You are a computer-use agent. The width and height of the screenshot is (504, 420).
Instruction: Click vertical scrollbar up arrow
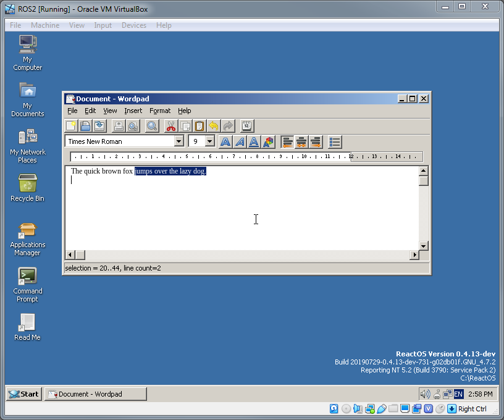pyautogui.click(x=423, y=171)
